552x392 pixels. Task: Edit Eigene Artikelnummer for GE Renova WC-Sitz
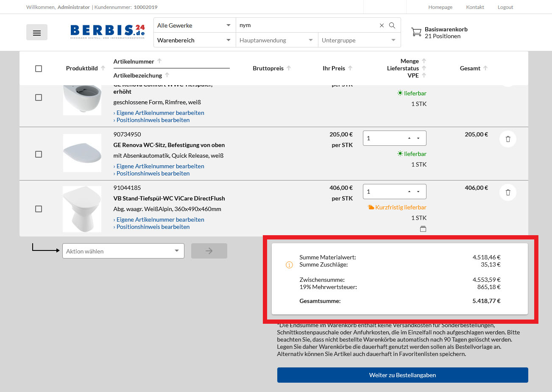tap(160, 166)
